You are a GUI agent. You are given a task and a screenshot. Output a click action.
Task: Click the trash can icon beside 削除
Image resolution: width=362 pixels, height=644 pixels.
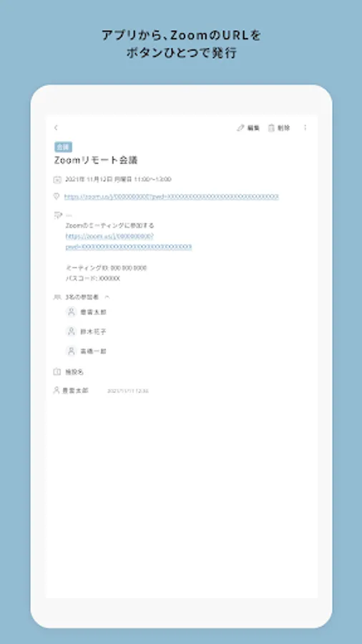click(x=271, y=128)
